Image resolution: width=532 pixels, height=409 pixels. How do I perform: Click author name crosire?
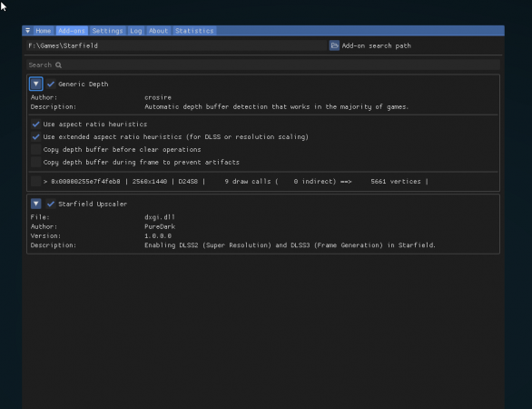[158, 97]
